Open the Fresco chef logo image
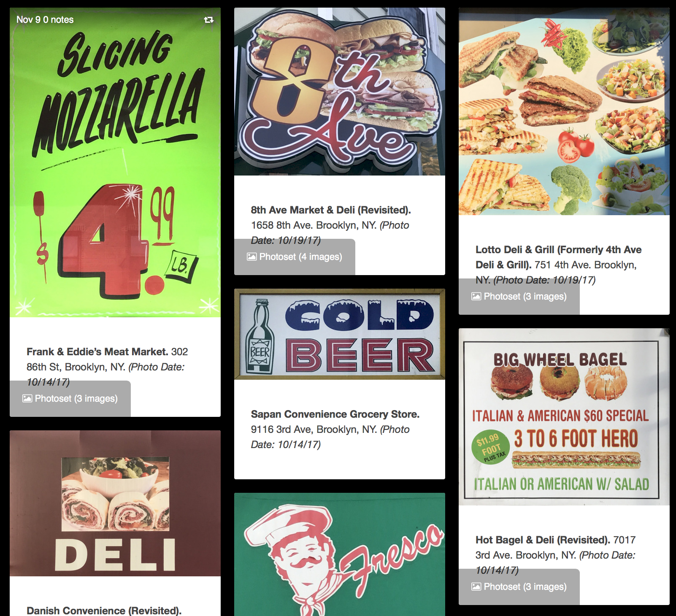Viewport: 676px width, 616px height. coord(340,554)
